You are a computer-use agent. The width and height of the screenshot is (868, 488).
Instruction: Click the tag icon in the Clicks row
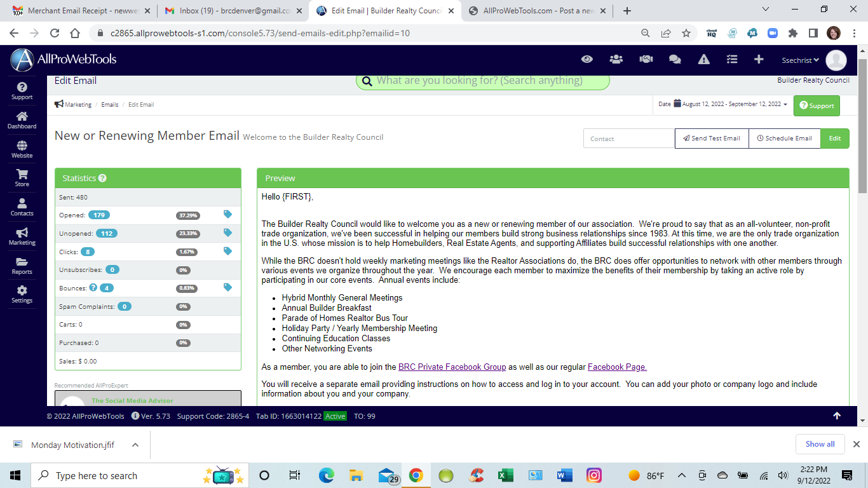pos(227,252)
